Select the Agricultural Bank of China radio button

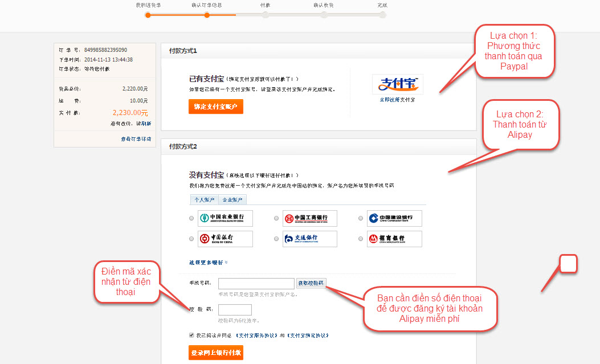point(191,218)
